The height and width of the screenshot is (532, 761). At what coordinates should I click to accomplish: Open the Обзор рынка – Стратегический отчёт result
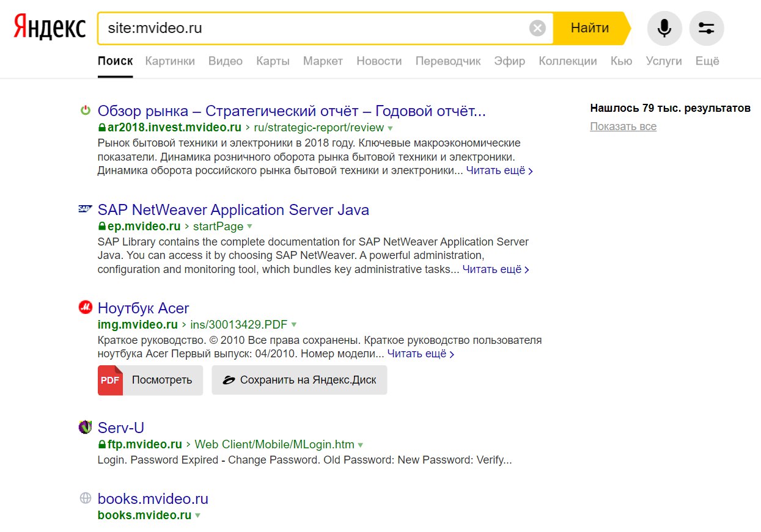point(292,111)
